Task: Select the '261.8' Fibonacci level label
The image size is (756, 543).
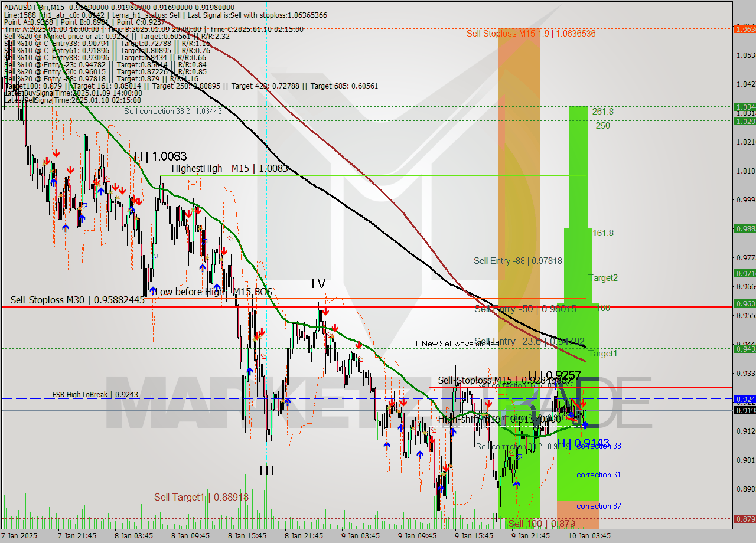Action: click(x=603, y=111)
